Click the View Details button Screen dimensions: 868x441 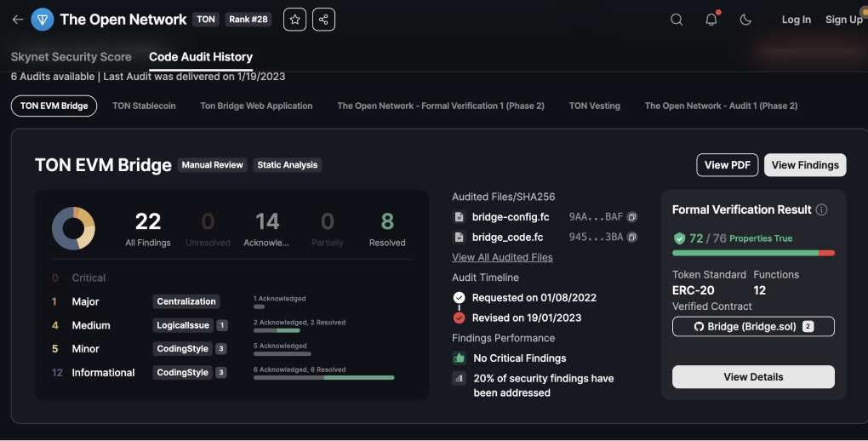click(x=753, y=376)
